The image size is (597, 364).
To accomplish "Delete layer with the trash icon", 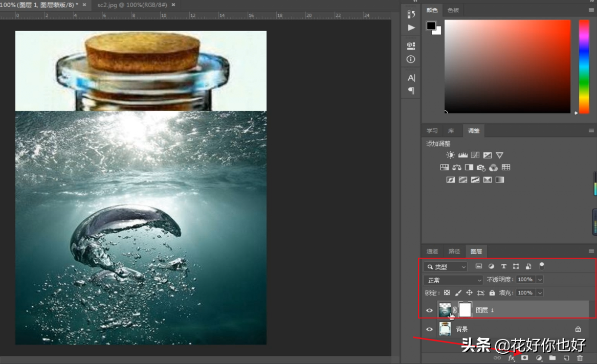I will pyautogui.click(x=580, y=358).
